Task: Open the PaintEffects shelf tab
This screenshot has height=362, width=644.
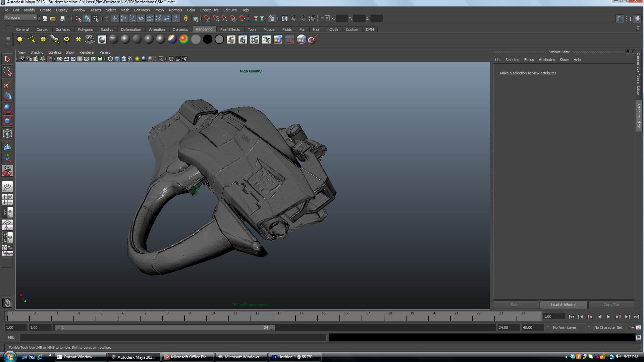Action: click(230, 29)
